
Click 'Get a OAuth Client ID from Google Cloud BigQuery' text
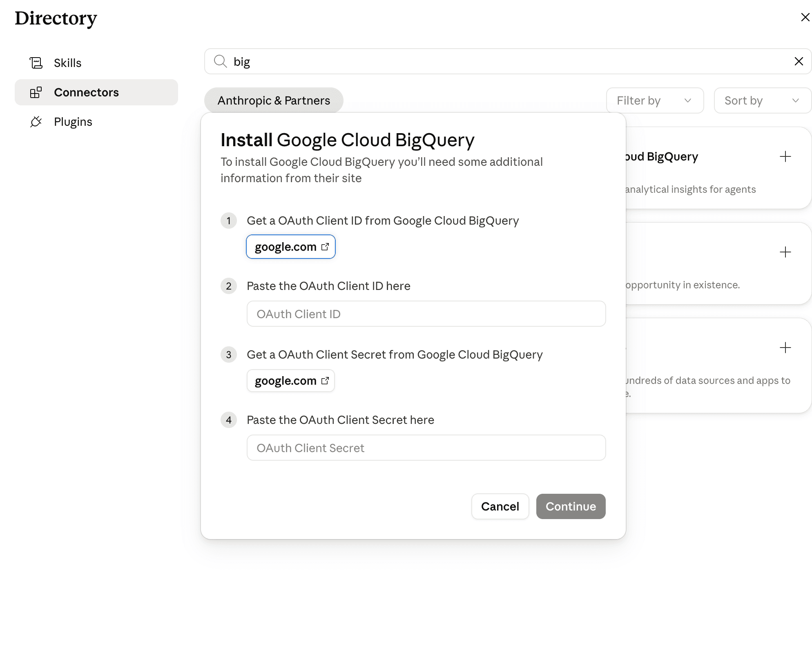click(x=383, y=221)
